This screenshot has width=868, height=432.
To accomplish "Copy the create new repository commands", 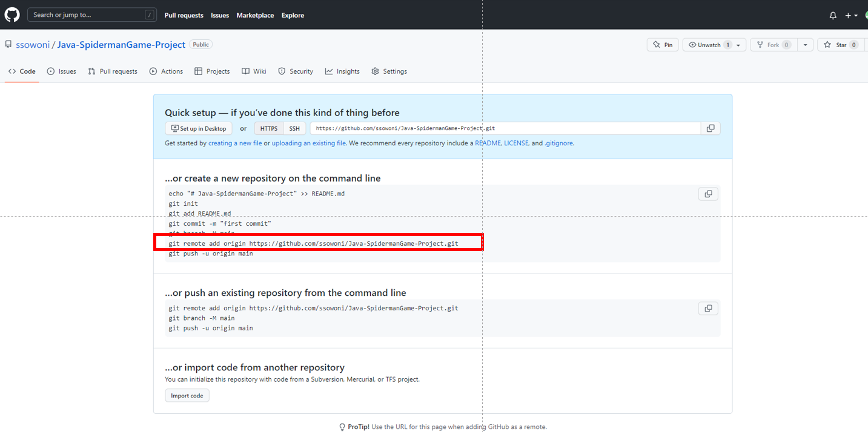I will 708,194.
